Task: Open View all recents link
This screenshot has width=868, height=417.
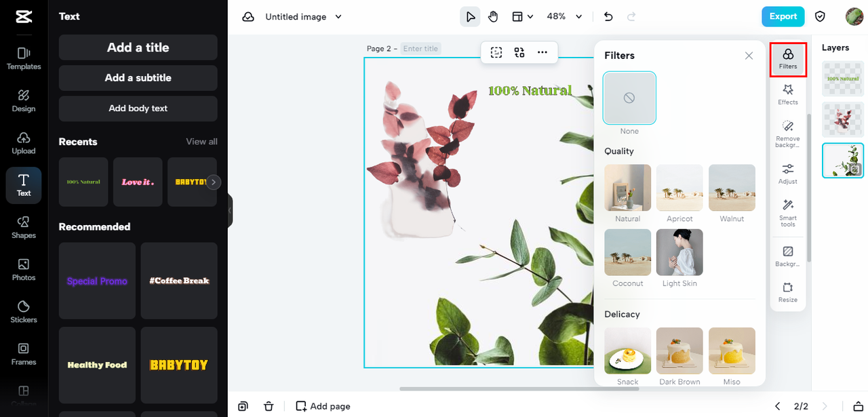Action: coord(202,142)
